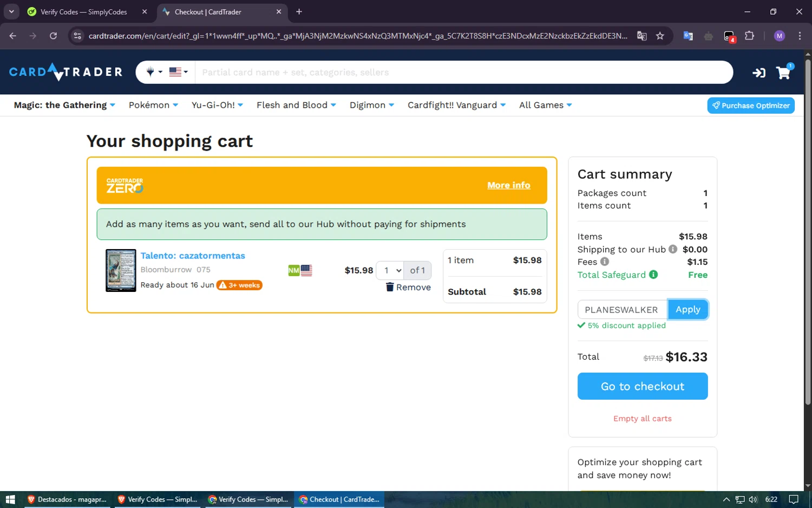Click Shipping to our Hub info icon

point(673,249)
